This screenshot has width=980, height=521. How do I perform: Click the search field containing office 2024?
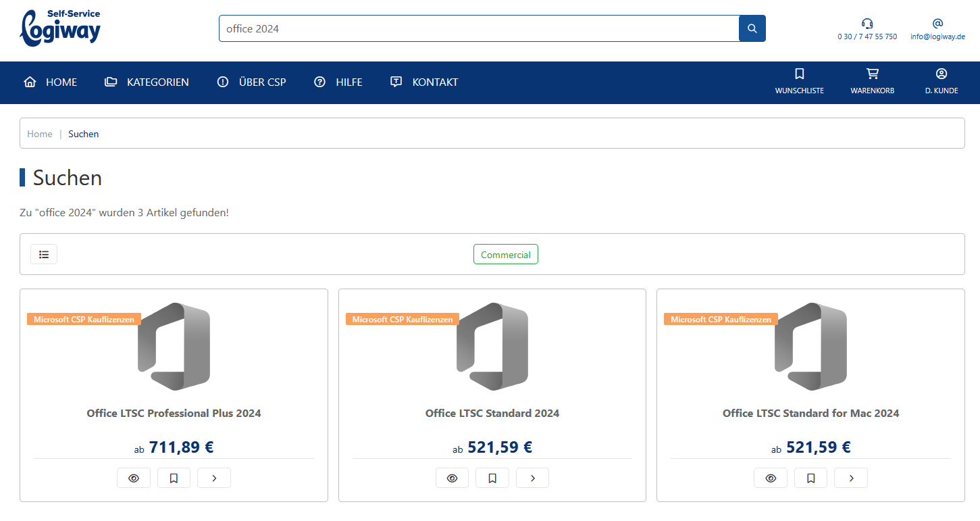478,28
